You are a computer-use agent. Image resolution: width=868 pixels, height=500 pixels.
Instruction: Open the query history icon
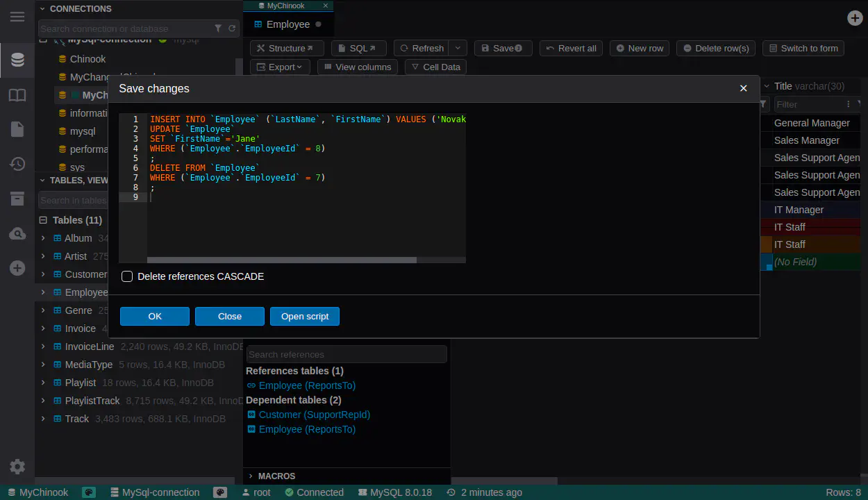click(17, 164)
